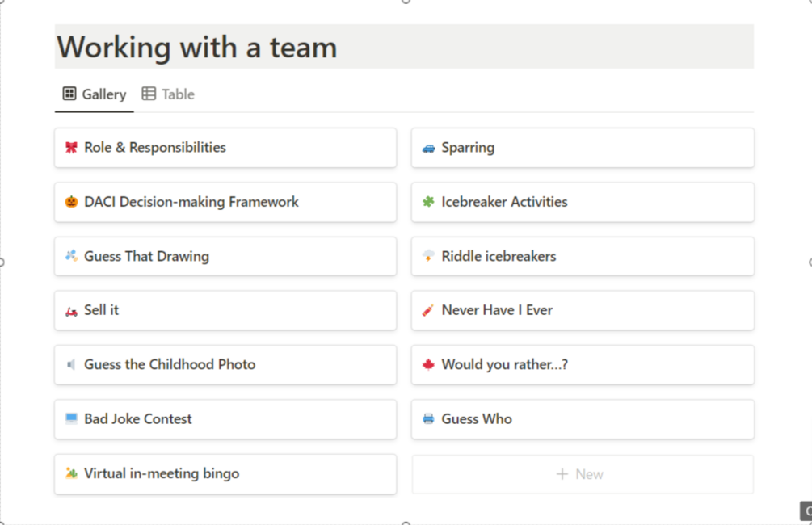The image size is (812, 525).
Task: Click the car icon next to Sparring
Action: click(x=428, y=148)
